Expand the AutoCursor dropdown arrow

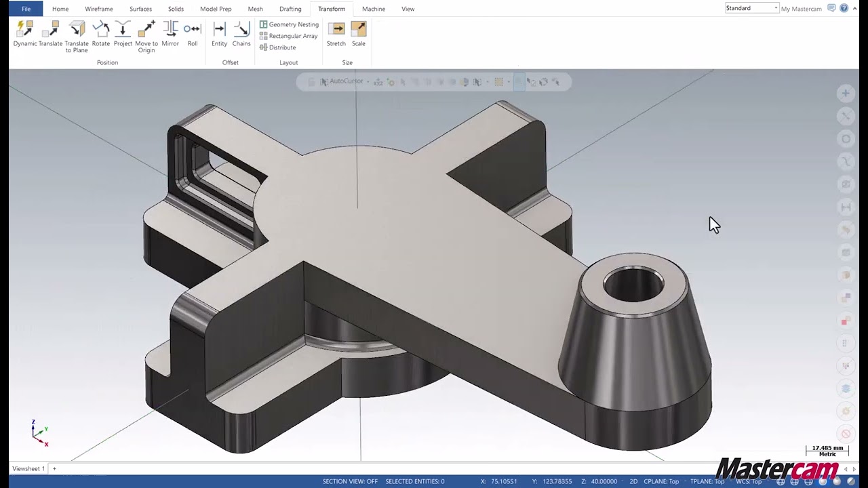pos(368,81)
